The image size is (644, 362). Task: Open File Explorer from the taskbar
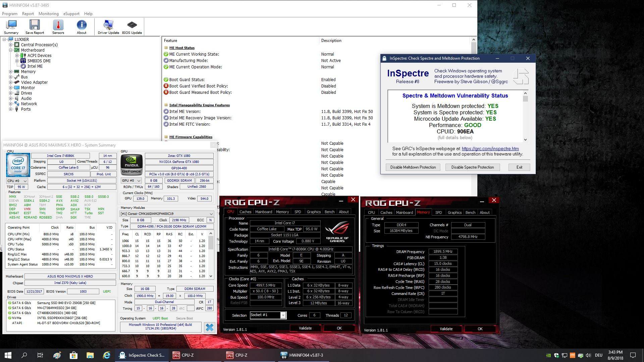click(x=90, y=355)
